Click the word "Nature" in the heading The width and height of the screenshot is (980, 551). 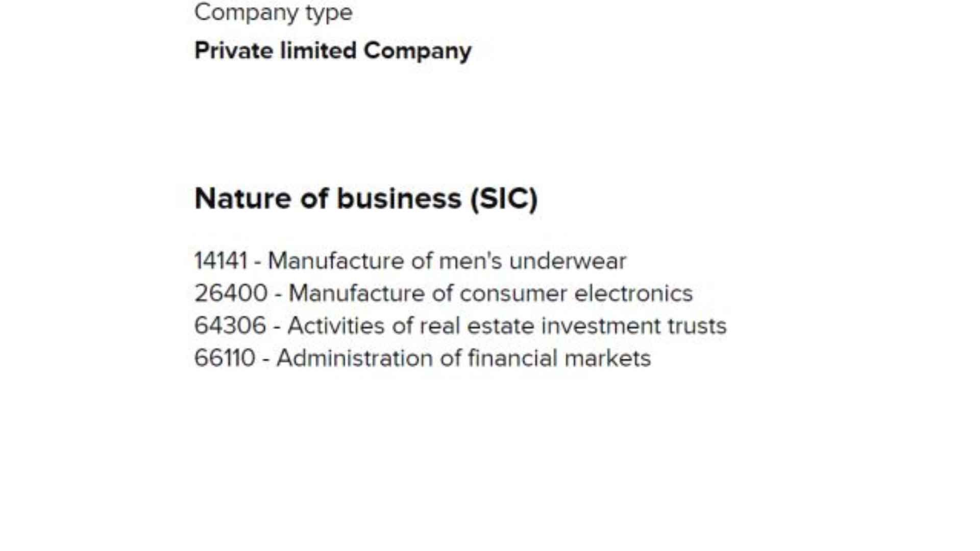[x=243, y=199]
